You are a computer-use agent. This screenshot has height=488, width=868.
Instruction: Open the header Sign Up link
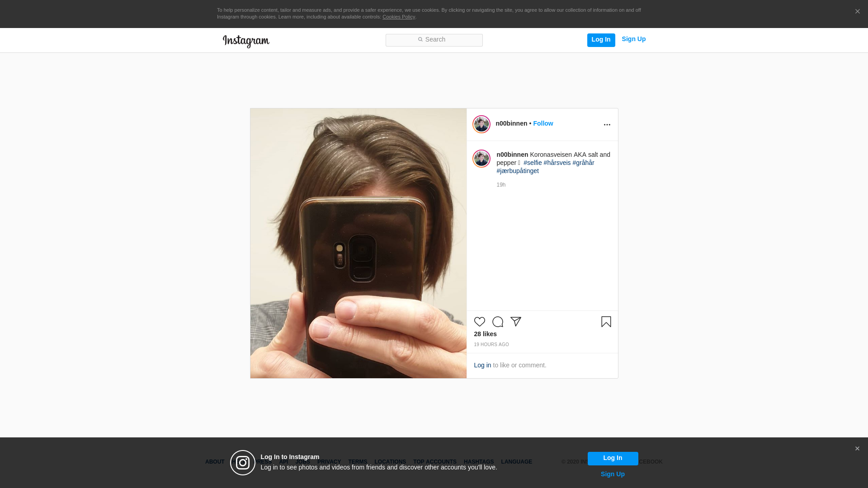tap(633, 39)
